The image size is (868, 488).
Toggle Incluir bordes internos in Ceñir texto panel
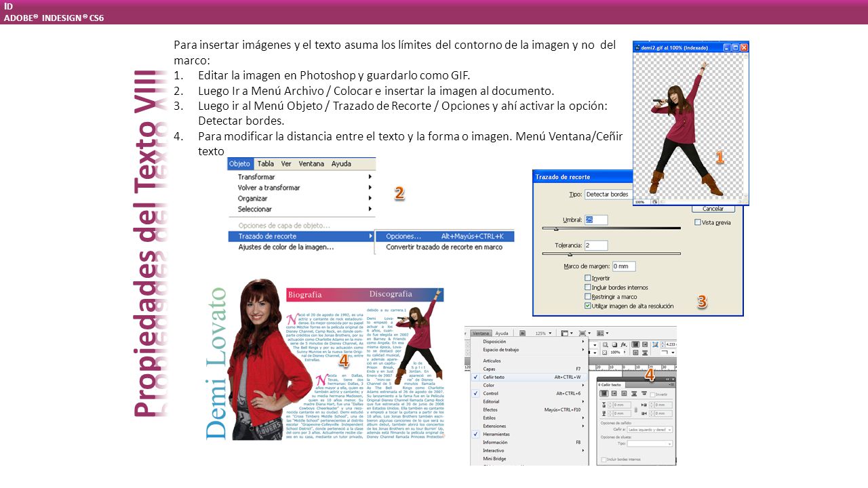click(x=604, y=460)
